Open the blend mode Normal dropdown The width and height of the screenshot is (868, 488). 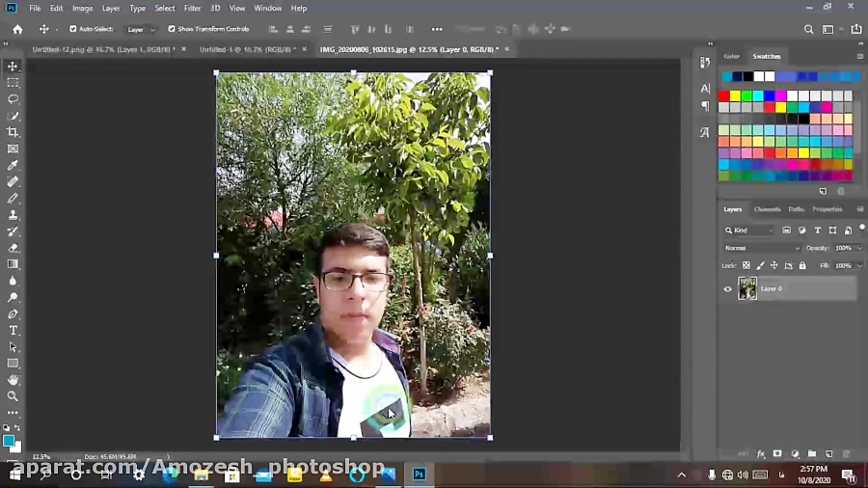(x=762, y=248)
